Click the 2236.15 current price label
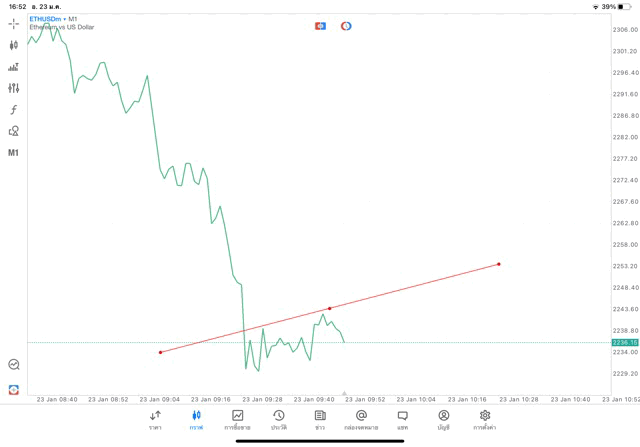The height and width of the screenshot is (447, 640). coord(625,342)
